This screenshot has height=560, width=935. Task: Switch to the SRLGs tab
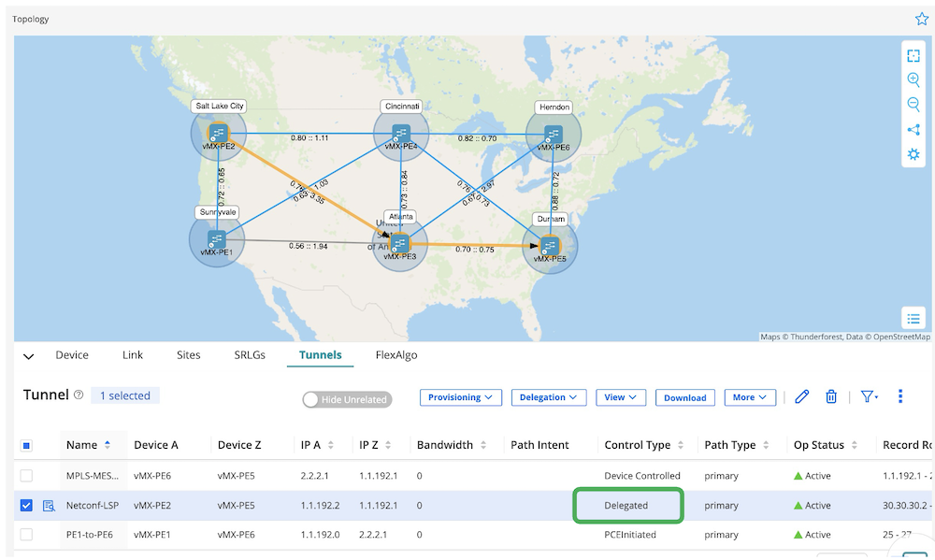point(250,355)
